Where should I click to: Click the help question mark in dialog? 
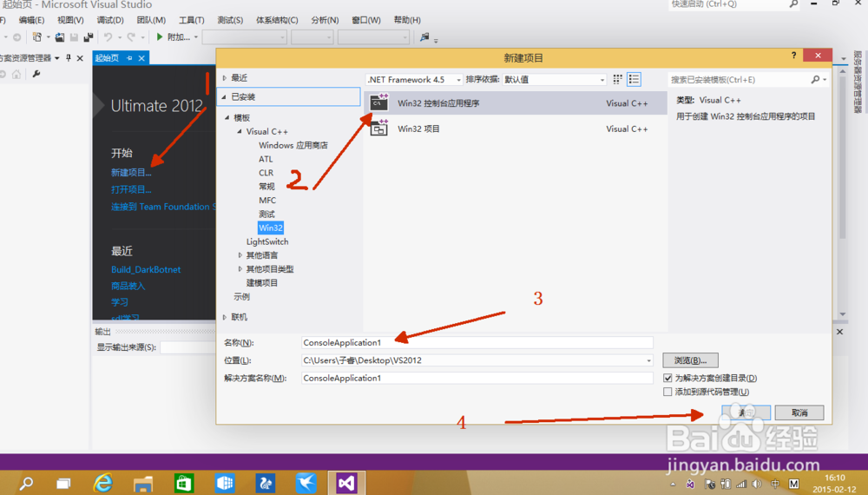pyautogui.click(x=794, y=55)
